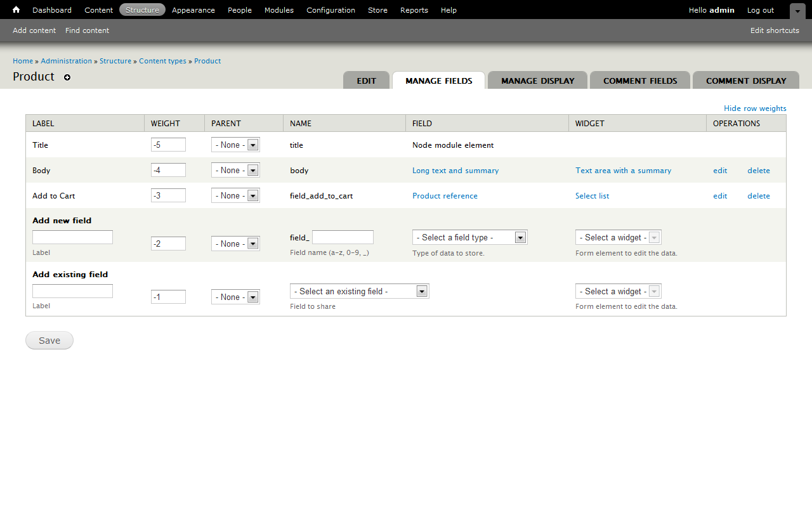This screenshot has width=812, height=508.
Task: Open the Parent dropdown in Title row
Action: (235, 145)
